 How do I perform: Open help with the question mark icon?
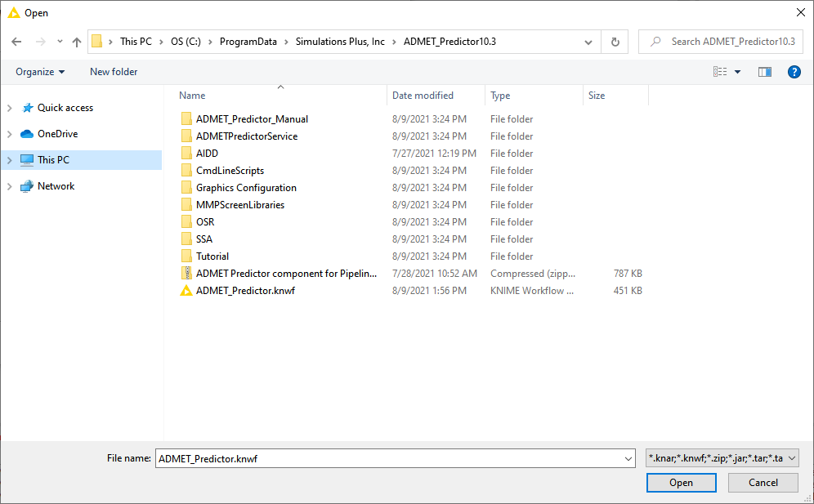pos(794,72)
